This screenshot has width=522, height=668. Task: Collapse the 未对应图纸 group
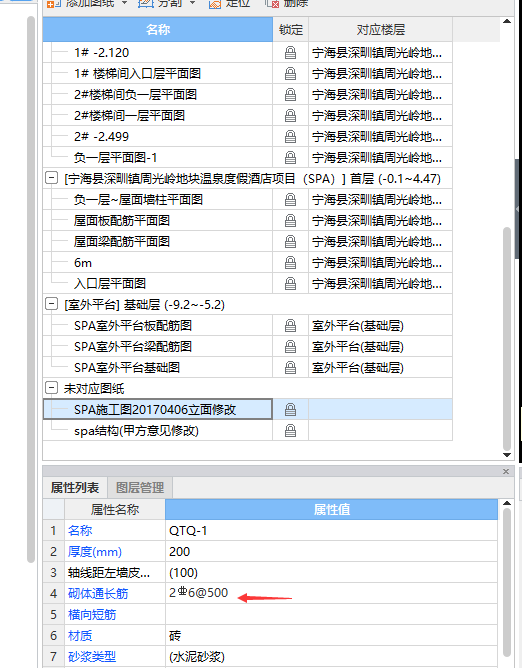[51, 388]
